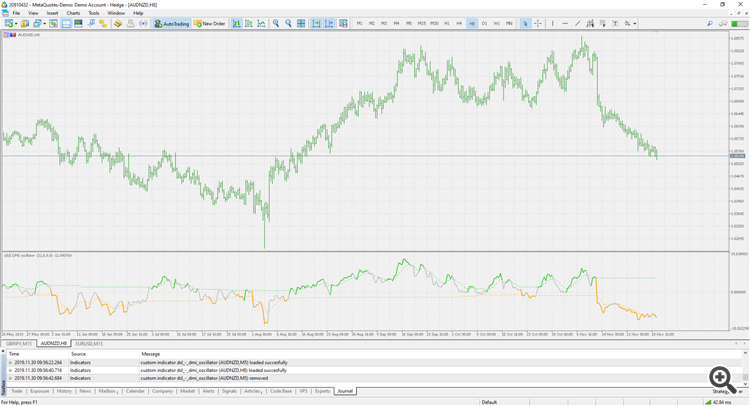Expand the New Chart dropdown arrow

(16, 23)
